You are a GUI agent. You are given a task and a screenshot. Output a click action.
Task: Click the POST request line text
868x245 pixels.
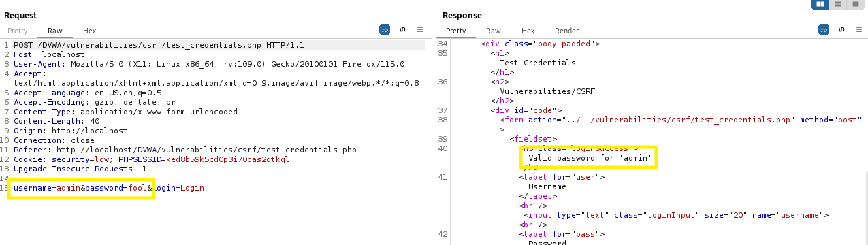pyautogui.click(x=159, y=45)
